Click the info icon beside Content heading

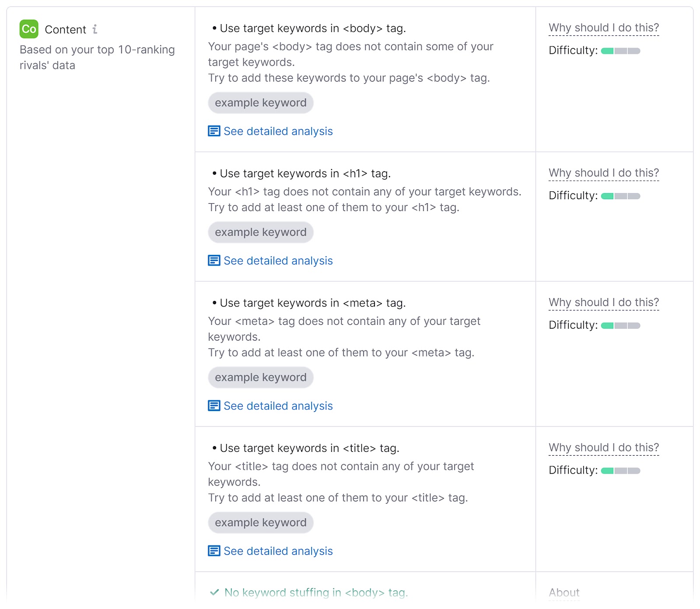pos(95,29)
